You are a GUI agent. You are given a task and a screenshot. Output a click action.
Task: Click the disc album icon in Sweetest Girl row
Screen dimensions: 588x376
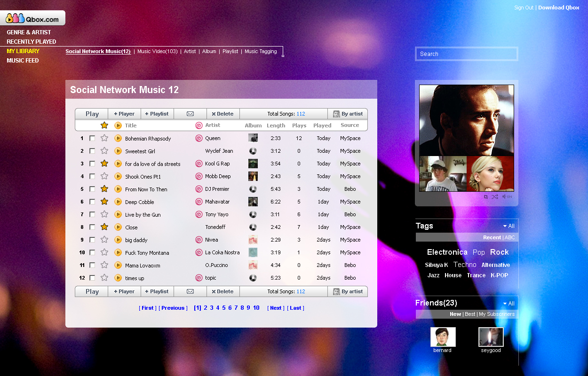click(x=253, y=151)
